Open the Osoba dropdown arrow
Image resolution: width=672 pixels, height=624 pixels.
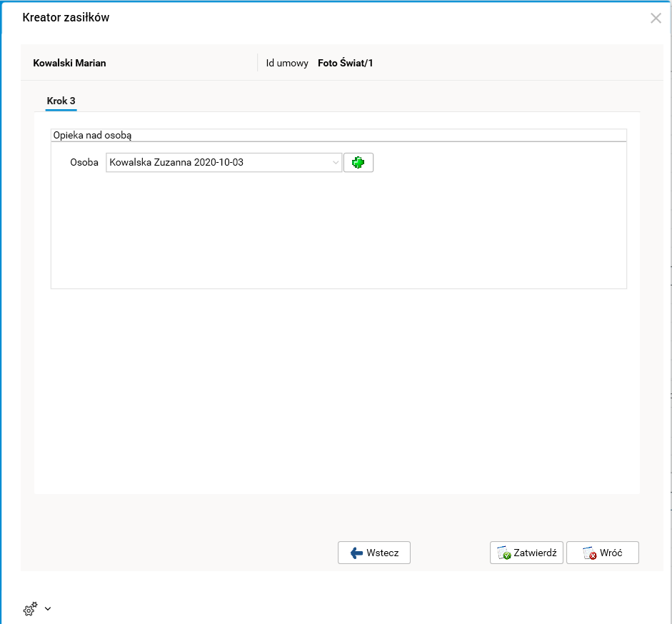336,163
